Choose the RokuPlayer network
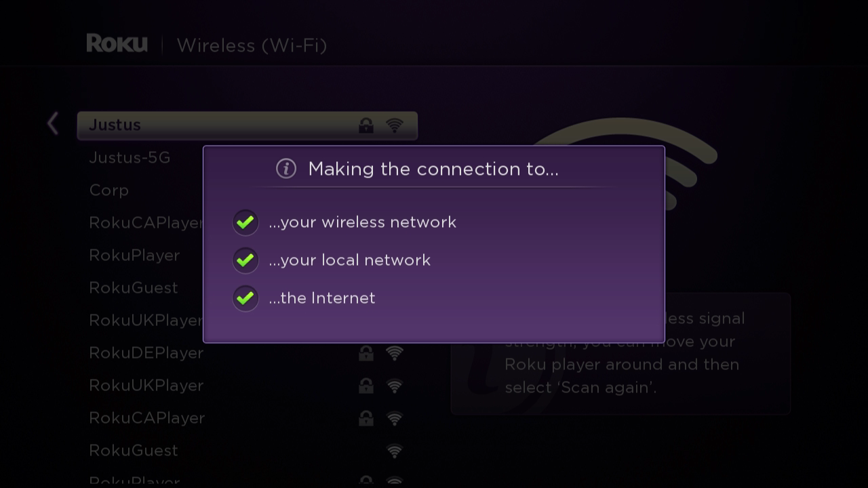 [134, 256]
